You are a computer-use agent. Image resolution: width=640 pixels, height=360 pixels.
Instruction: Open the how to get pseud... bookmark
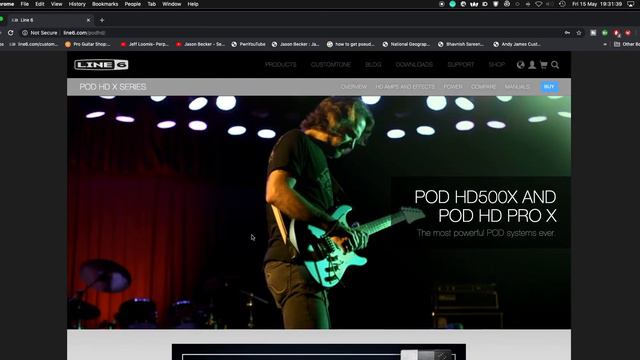coord(351,44)
